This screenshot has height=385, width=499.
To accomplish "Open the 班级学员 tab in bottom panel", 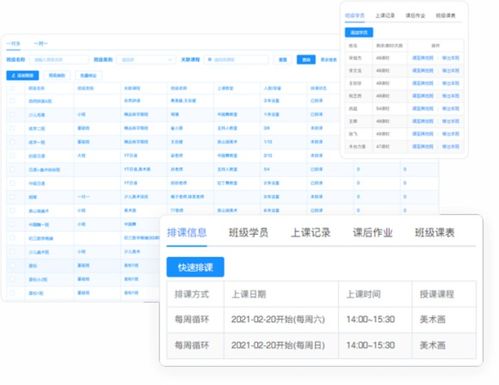I will 248,232.
